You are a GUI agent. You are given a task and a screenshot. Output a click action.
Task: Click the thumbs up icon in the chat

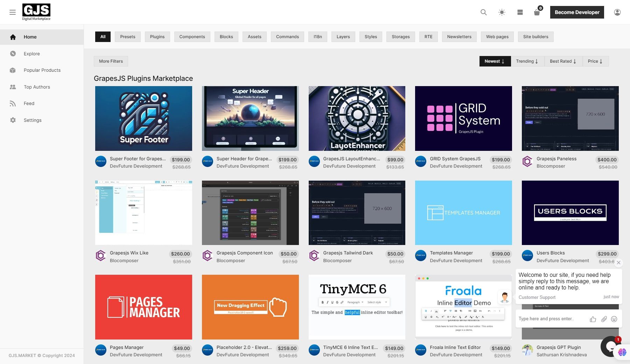point(593,319)
